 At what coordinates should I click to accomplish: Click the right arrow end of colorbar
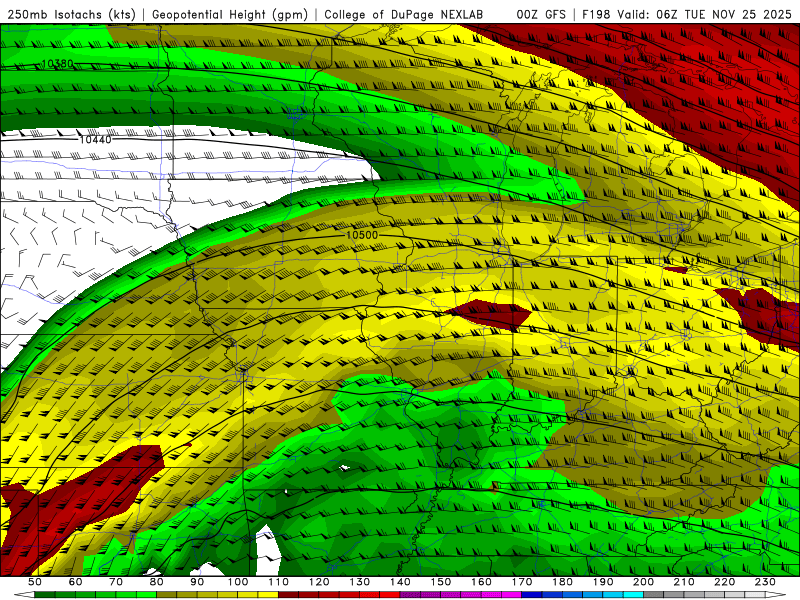coord(776,595)
